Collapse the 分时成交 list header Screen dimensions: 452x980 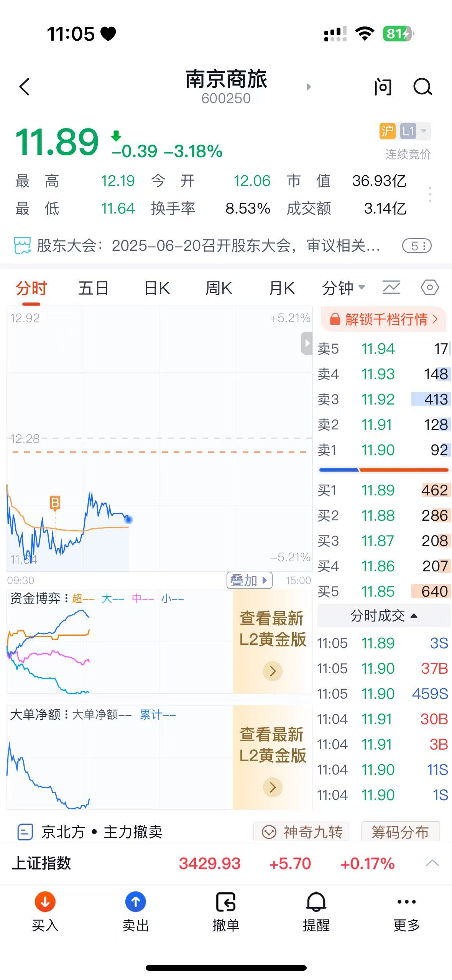pos(383,616)
